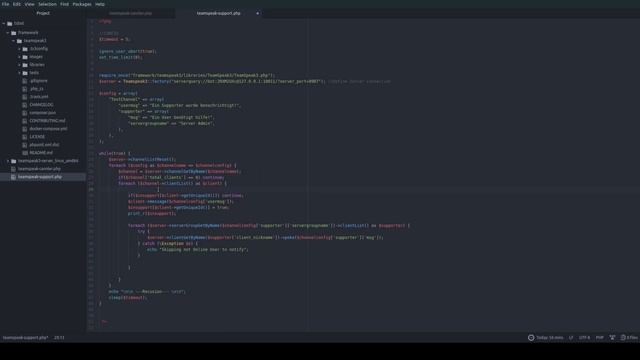The width and height of the screenshot is (640, 360).
Task: Open README.md in the tree
Action: [x=41, y=153]
